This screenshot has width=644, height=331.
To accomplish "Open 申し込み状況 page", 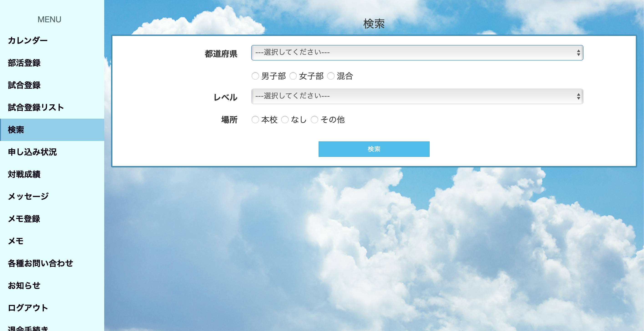I will pos(52,152).
